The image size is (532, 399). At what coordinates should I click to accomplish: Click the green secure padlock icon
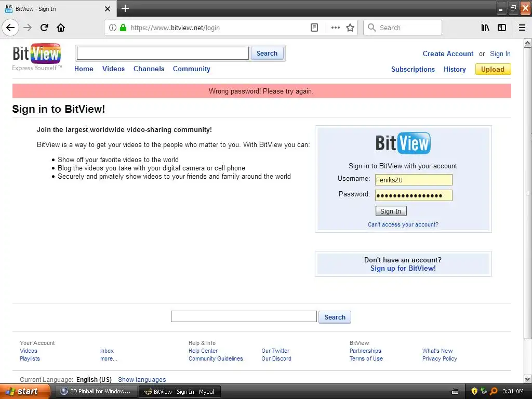(x=123, y=28)
